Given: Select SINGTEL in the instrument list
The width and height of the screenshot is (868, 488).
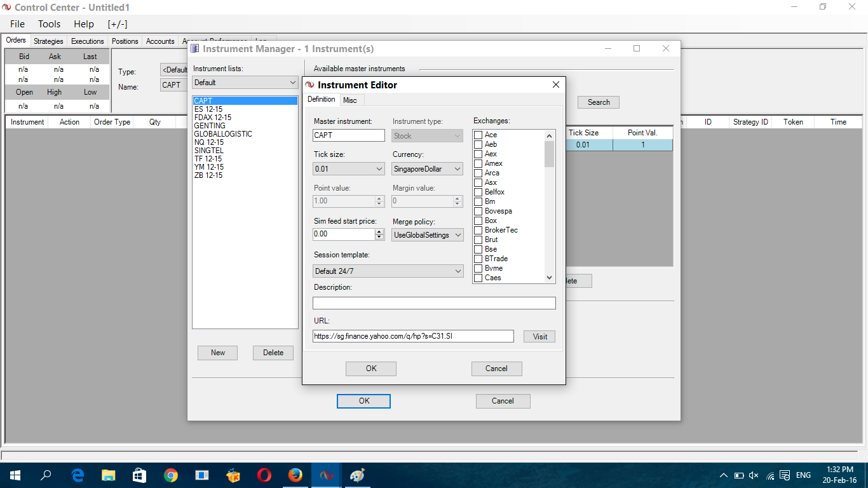Looking at the screenshot, I should pyautogui.click(x=245, y=151).
